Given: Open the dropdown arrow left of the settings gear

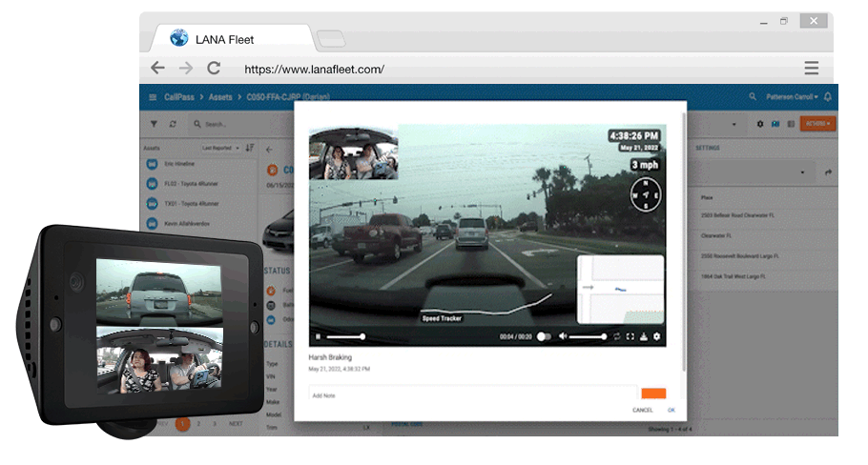Looking at the screenshot, I should (x=734, y=125).
